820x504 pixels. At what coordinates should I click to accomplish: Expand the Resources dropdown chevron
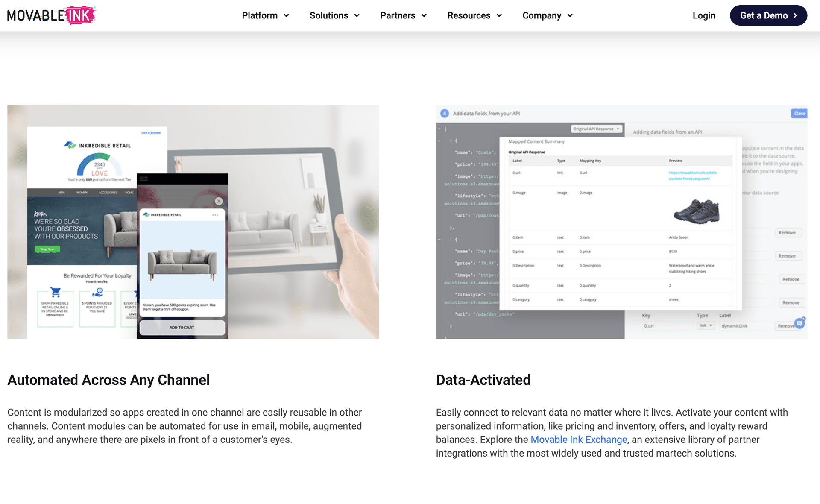point(499,16)
